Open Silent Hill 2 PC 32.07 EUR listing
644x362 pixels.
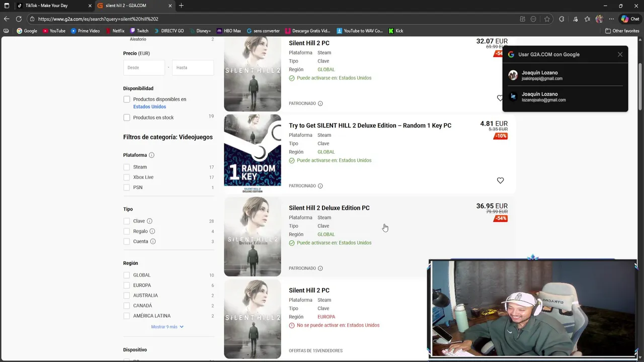point(309,43)
